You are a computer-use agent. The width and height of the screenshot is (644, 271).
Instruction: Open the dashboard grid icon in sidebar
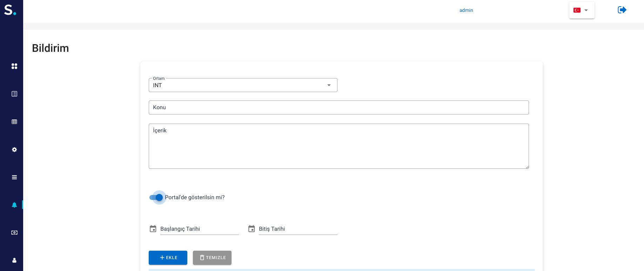14,66
